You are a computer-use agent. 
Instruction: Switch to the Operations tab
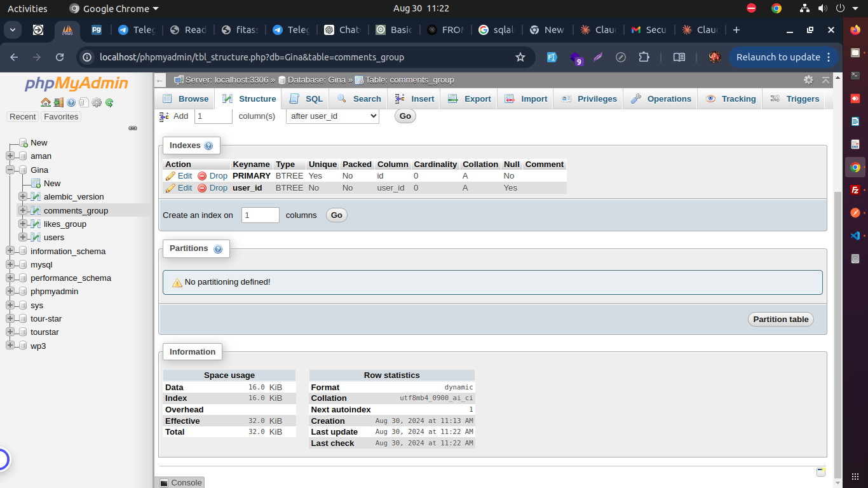661,99
